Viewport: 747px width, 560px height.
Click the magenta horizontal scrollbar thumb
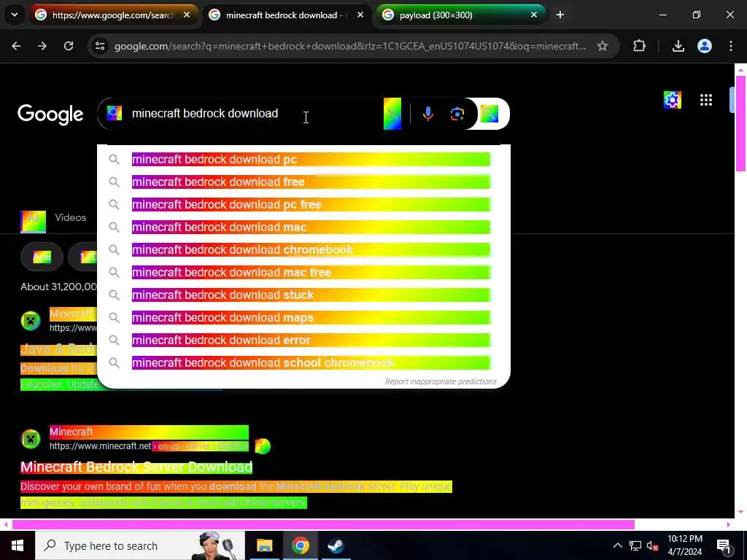pos(323,525)
